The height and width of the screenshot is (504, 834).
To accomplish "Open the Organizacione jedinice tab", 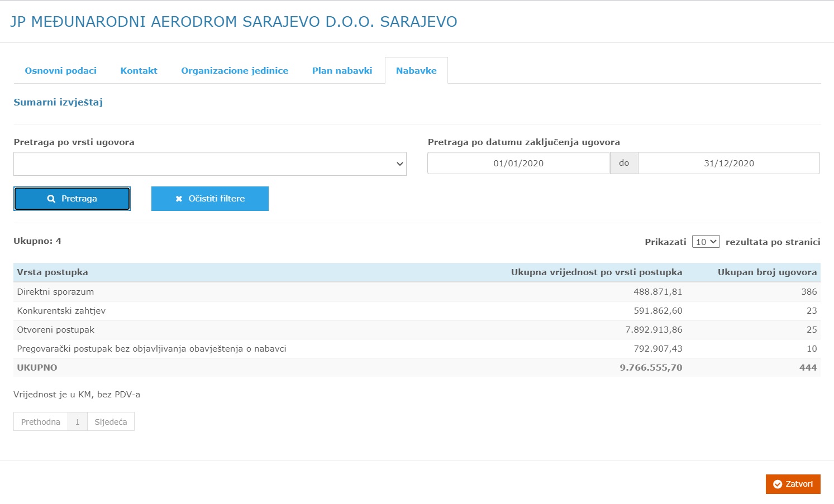I will (235, 70).
